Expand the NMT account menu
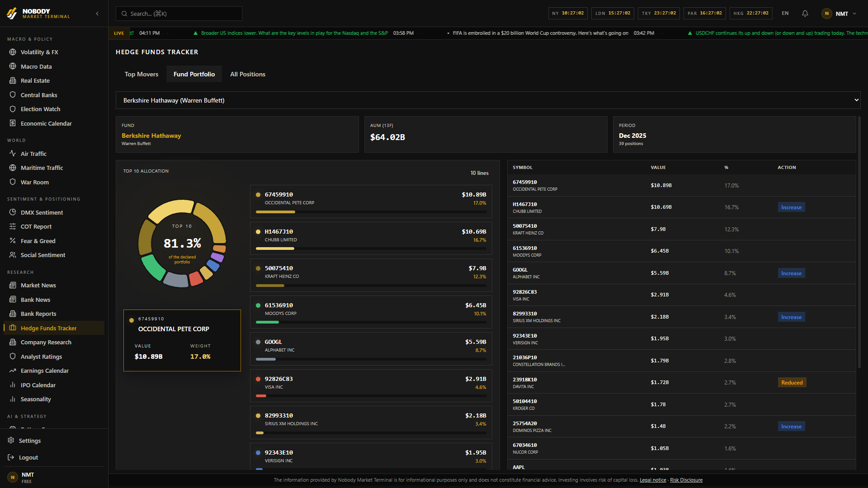Screen dimensions: 868x488 coord(839,14)
